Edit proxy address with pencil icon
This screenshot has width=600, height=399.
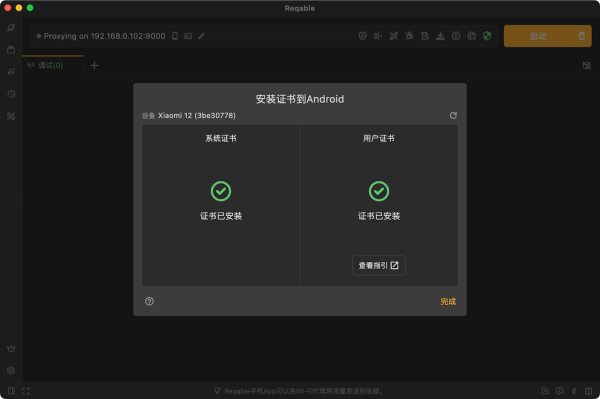coord(201,36)
